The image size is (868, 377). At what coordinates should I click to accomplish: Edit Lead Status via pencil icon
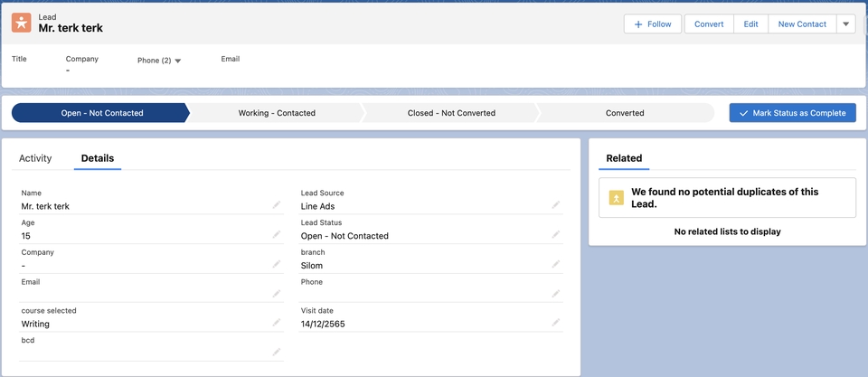[x=556, y=235]
